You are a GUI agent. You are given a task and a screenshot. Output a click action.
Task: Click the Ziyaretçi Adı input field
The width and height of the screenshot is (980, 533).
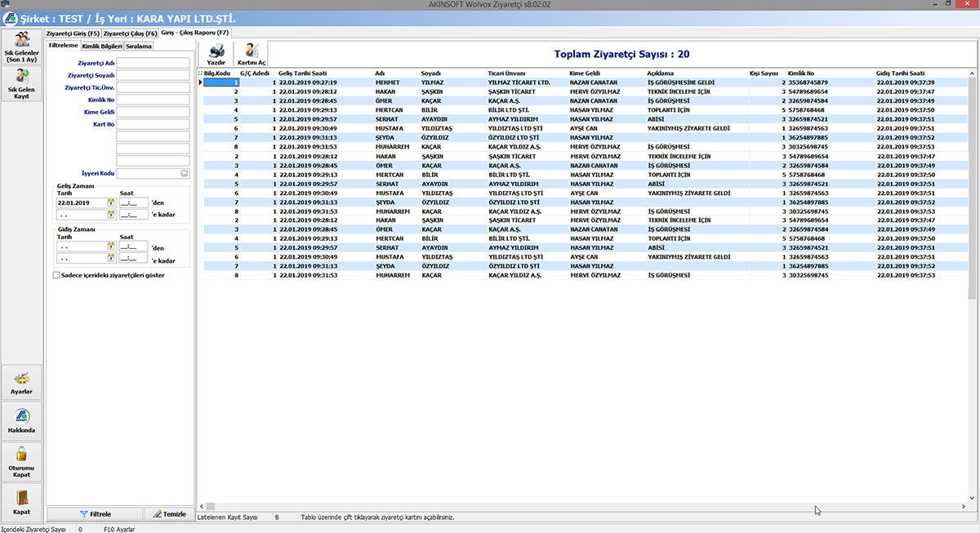tap(154, 63)
